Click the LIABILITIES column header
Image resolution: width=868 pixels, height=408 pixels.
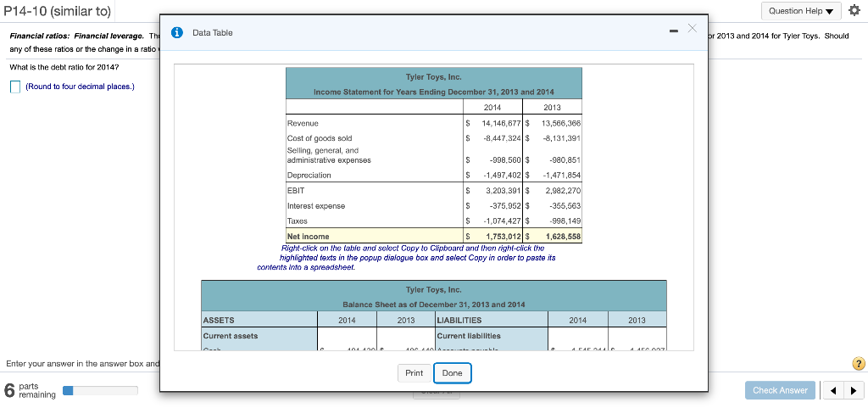point(459,320)
